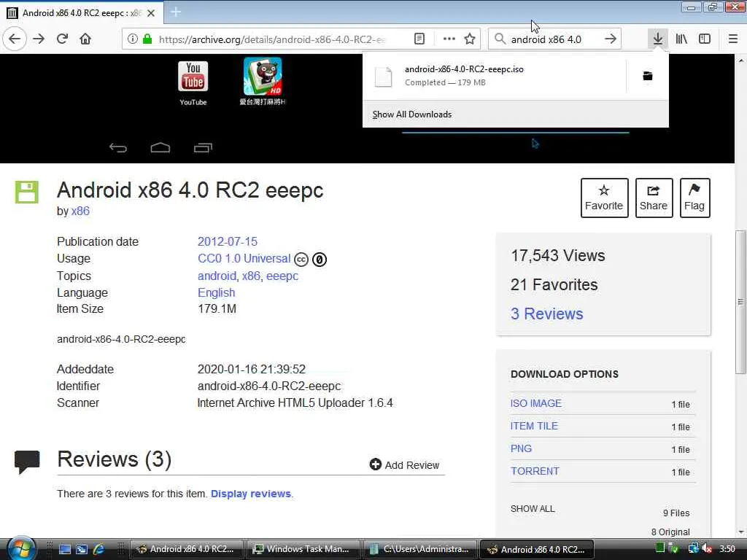Click SHOW ALL files link
The height and width of the screenshot is (560, 747).
tap(533, 508)
